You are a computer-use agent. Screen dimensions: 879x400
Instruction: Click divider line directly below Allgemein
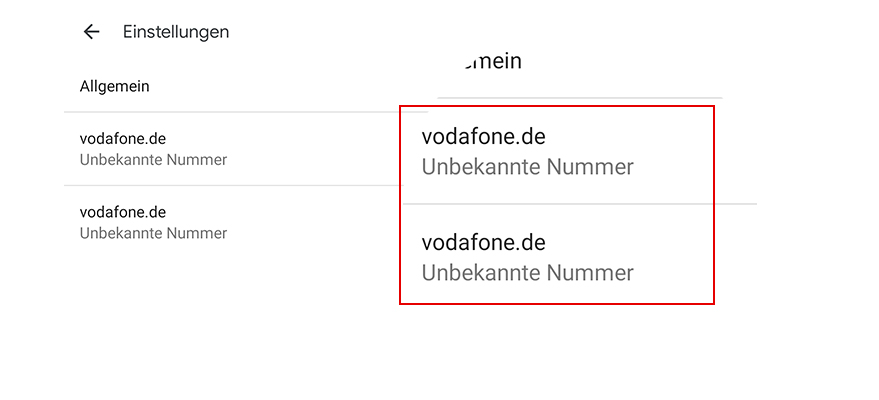(230, 111)
